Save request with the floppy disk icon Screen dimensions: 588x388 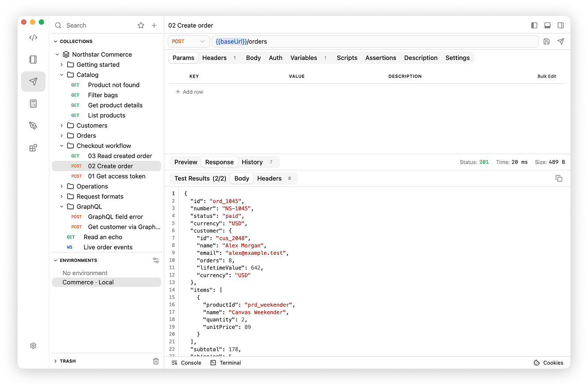coord(547,41)
